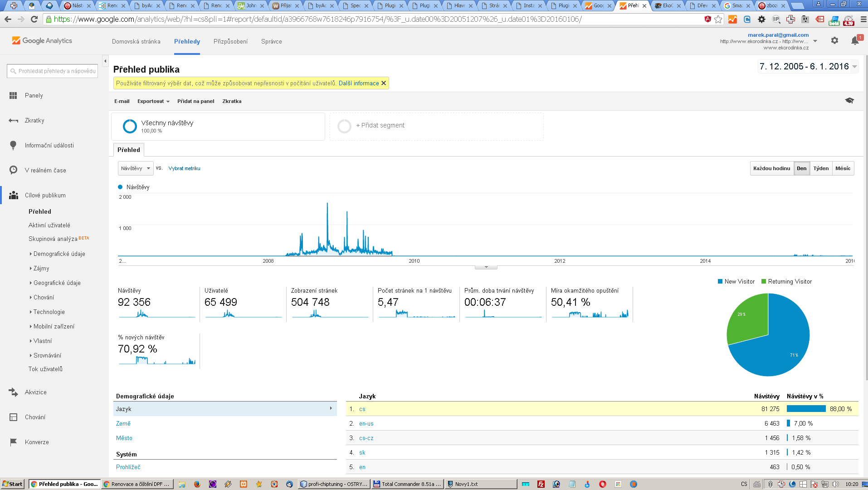
Task: Open the date range picker
Action: pyautogui.click(x=808, y=67)
